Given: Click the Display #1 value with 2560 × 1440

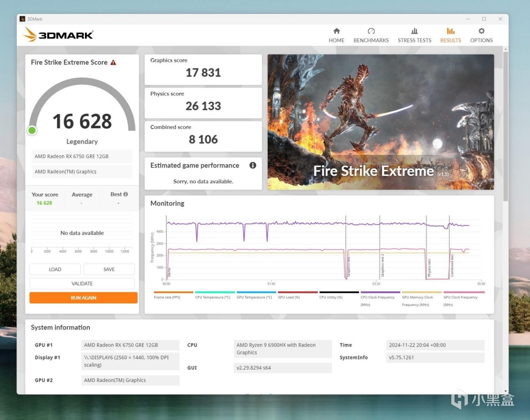Looking at the screenshot, I should pyautogui.click(x=130, y=361).
